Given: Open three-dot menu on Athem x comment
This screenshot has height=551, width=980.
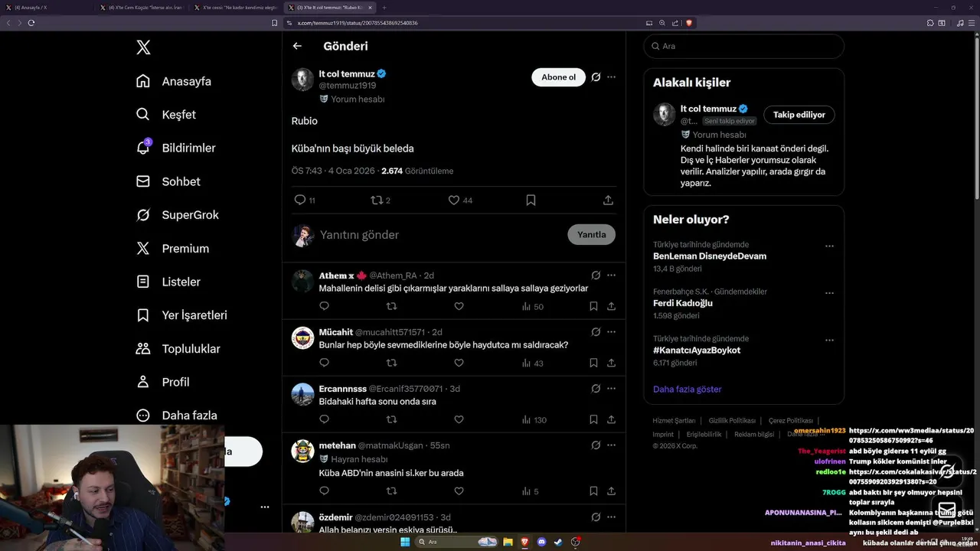Looking at the screenshot, I should (x=611, y=275).
